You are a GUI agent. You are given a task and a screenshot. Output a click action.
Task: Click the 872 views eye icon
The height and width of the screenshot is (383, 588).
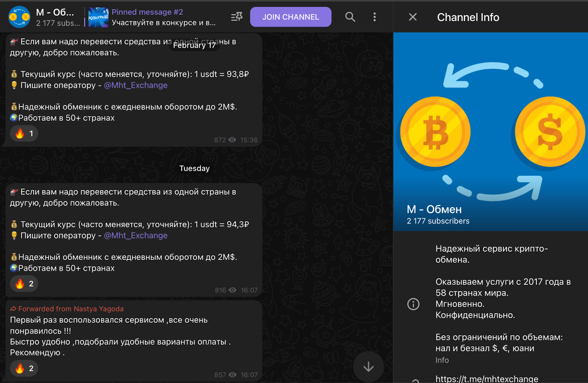(x=232, y=140)
